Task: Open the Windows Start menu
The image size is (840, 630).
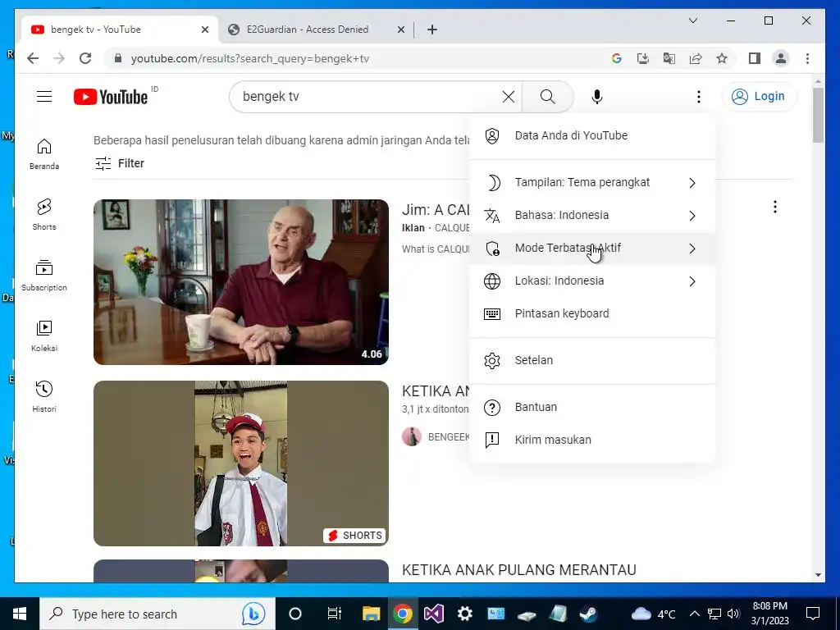Action: click(20, 614)
